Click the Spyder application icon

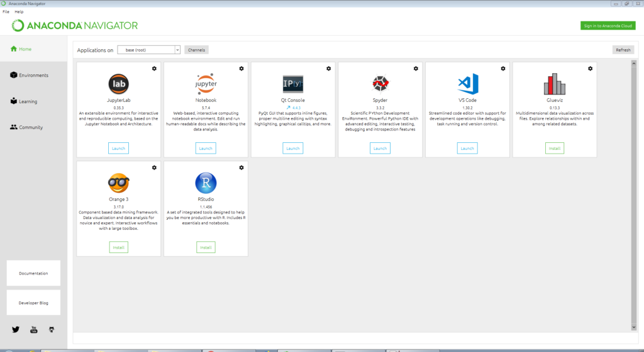coord(380,84)
